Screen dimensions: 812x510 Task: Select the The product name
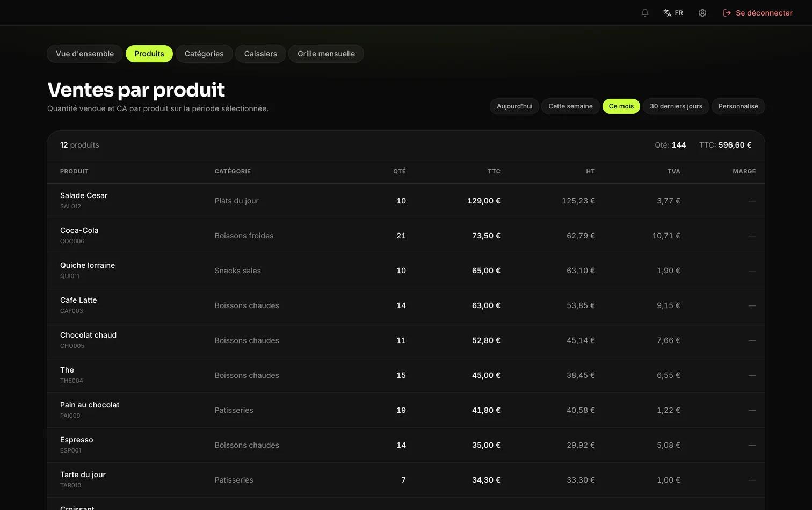tap(67, 370)
